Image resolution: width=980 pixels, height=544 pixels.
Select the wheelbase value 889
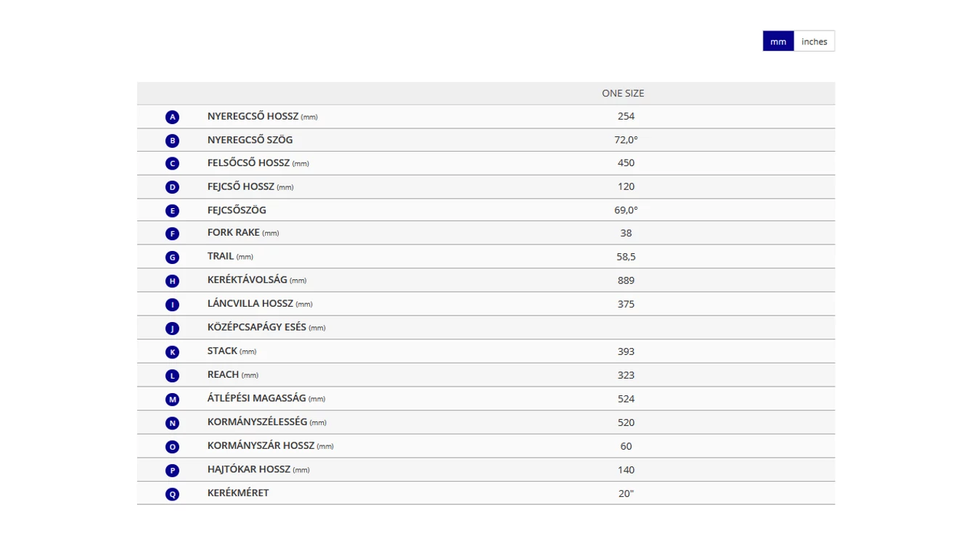(626, 280)
